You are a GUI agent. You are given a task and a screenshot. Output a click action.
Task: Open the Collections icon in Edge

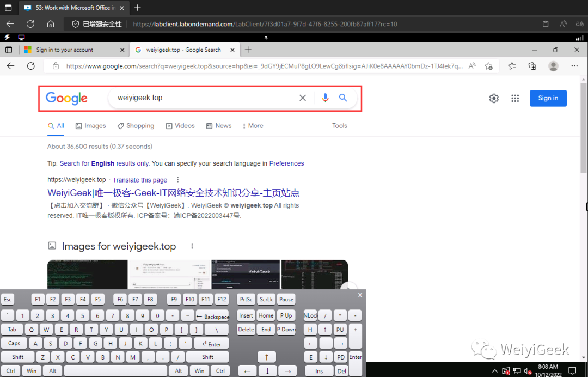(x=532, y=66)
